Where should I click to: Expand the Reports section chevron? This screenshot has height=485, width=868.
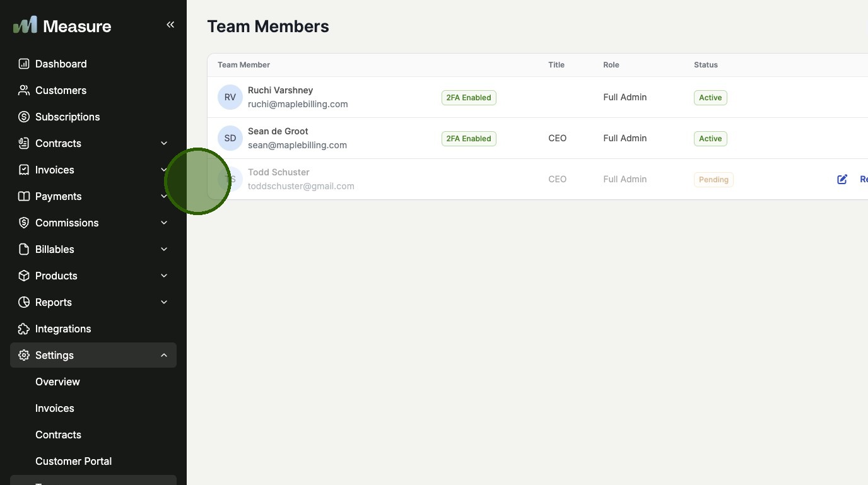pos(163,302)
